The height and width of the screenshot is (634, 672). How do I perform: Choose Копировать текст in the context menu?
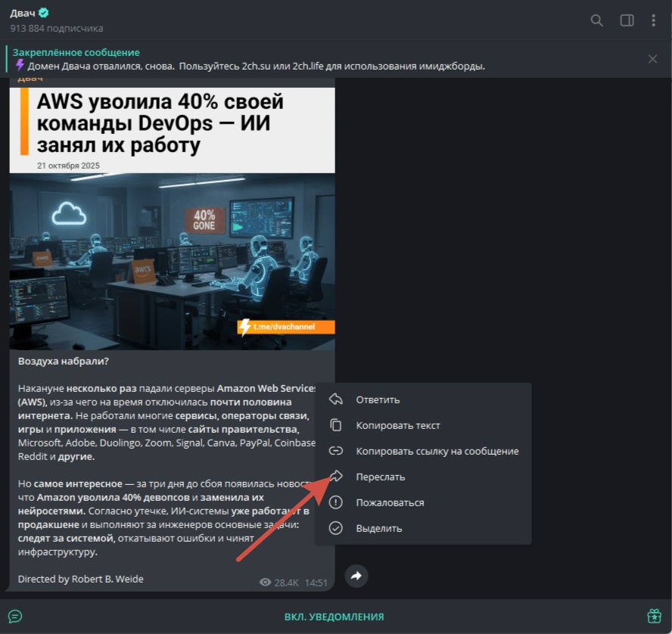423,425
